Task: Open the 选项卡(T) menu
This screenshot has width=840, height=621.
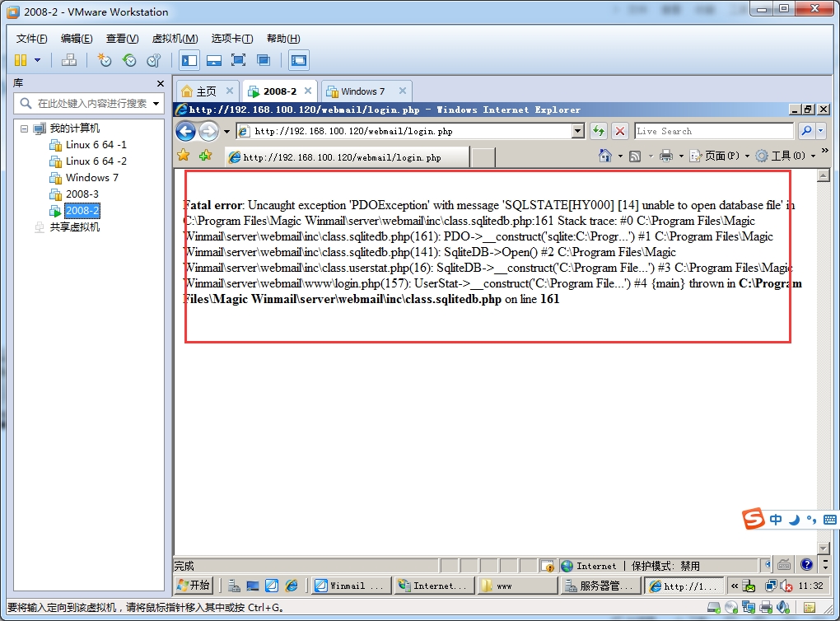Action: coord(232,39)
